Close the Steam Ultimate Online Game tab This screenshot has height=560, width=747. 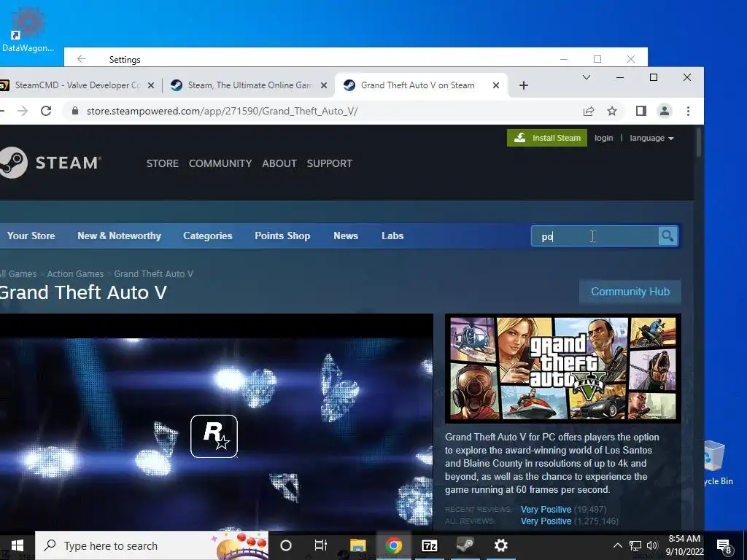tap(324, 85)
